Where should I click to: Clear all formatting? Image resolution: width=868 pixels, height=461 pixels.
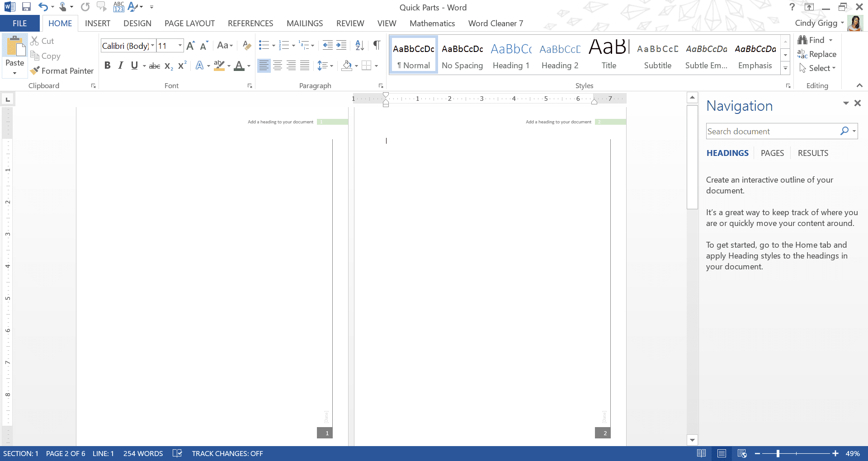[x=246, y=46]
